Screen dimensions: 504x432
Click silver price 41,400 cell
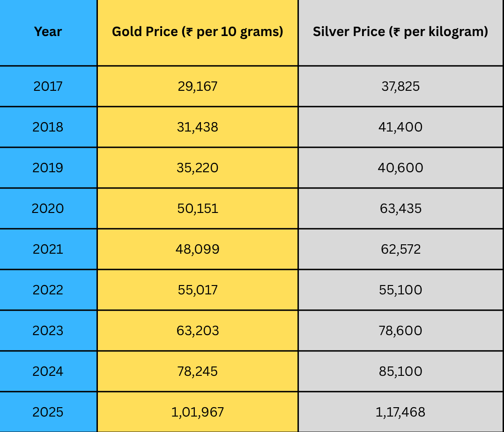(x=400, y=127)
